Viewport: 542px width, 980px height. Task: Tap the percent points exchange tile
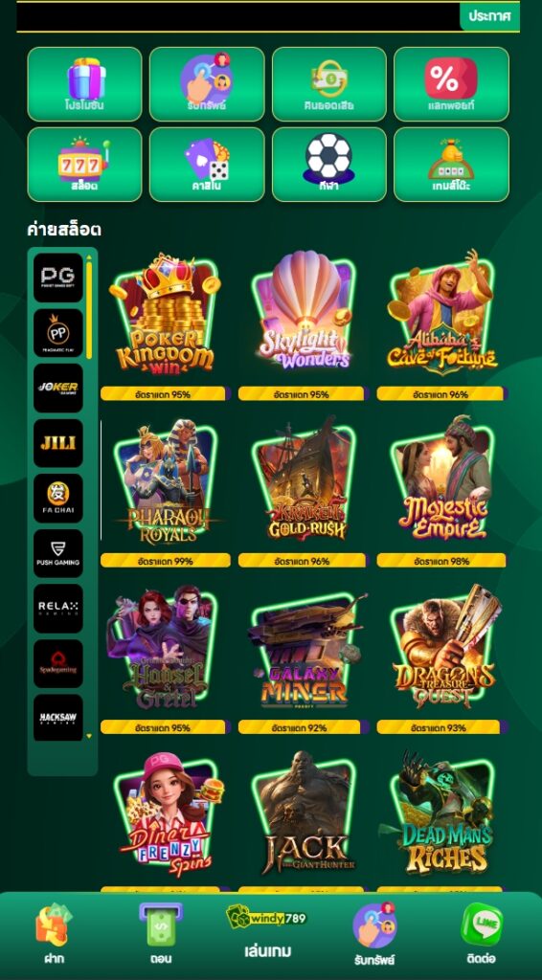451,84
